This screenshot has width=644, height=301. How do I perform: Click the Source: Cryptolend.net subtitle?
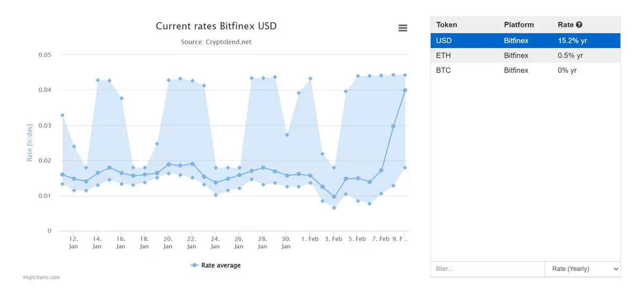click(216, 41)
